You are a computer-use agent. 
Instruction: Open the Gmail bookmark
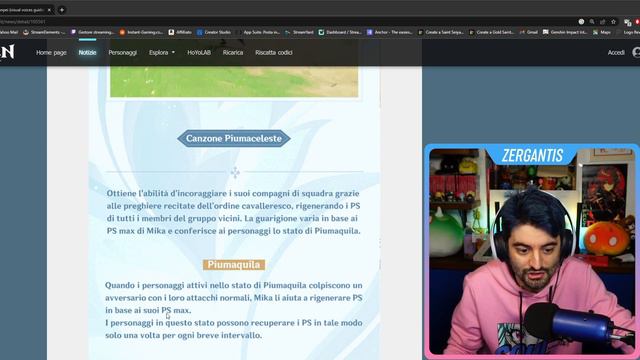[x=529, y=32]
